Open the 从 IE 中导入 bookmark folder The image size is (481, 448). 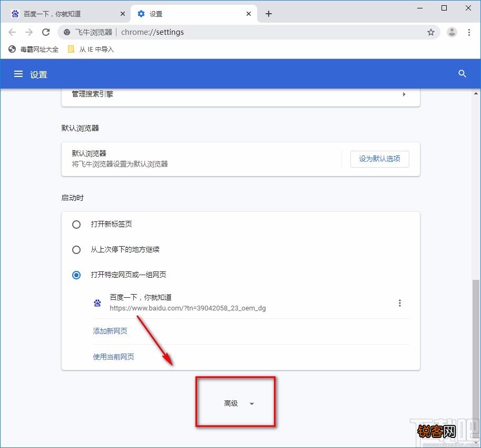click(x=91, y=50)
